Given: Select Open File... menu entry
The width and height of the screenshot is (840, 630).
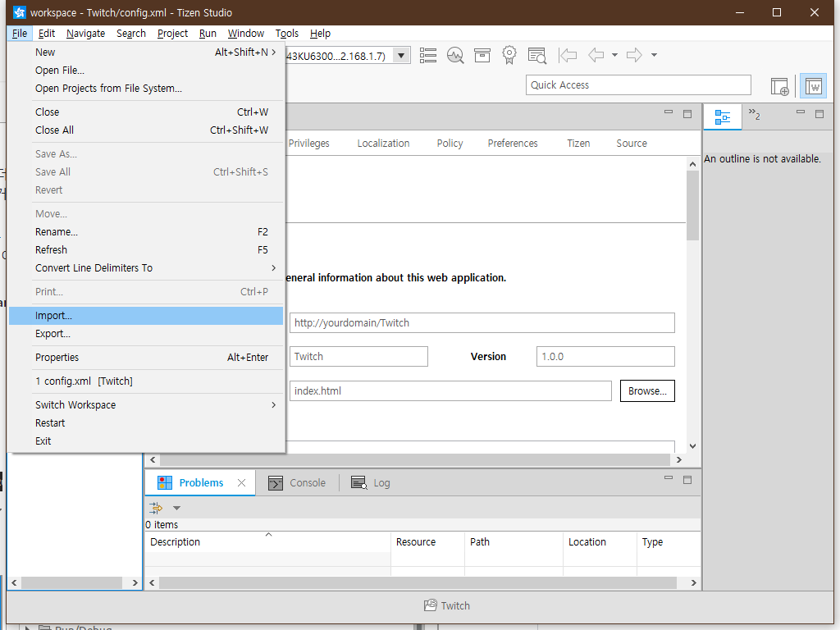Looking at the screenshot, I should click(146, 71).
